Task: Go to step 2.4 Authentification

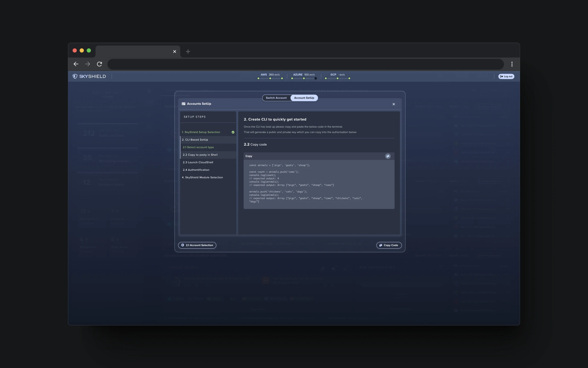Action: click(x=208, y=170)
